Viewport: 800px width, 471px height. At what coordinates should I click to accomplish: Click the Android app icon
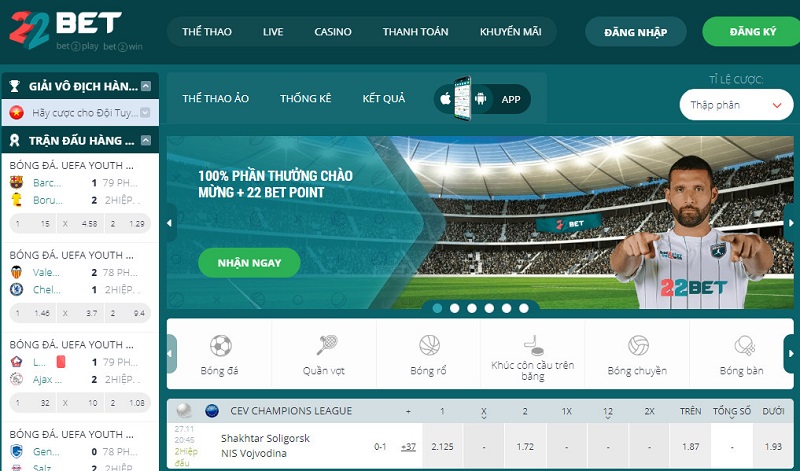point(480,98)
